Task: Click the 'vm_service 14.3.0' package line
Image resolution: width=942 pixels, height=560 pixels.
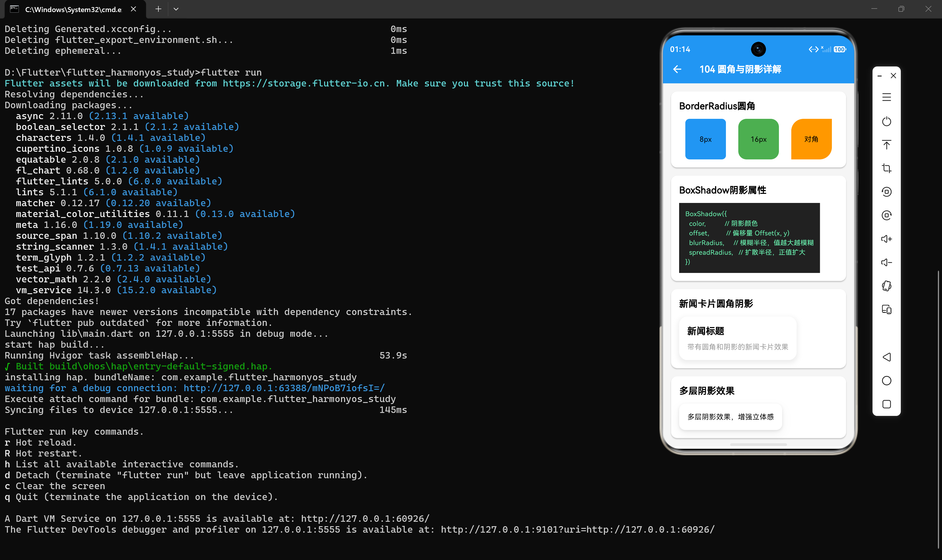Action: click(116, 290)
